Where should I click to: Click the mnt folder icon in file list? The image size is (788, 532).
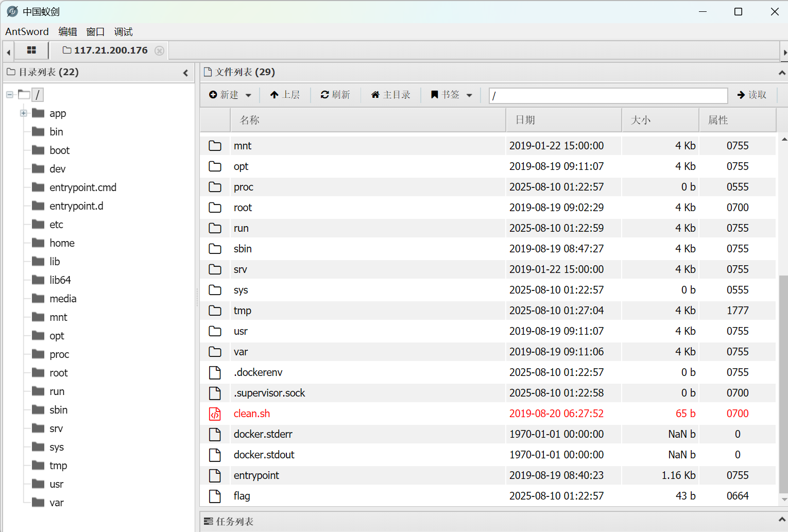(215, 146)
